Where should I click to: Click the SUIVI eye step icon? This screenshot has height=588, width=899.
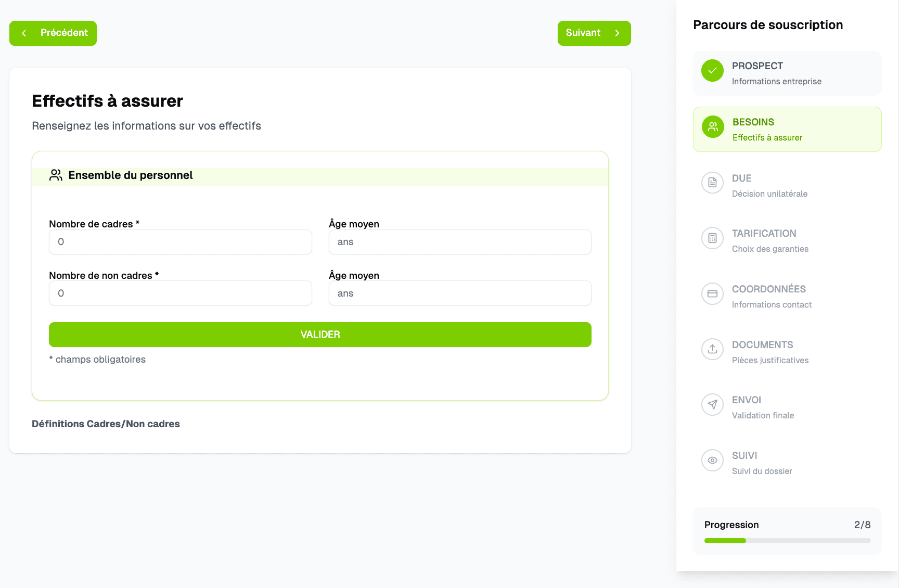coord(712,461)
